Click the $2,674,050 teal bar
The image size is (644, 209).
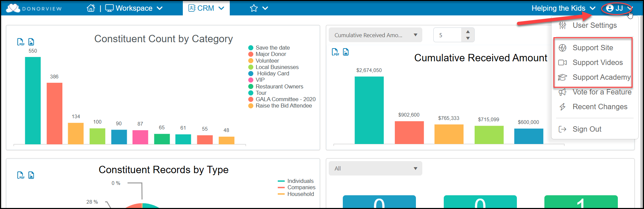[x=369, y=111]
